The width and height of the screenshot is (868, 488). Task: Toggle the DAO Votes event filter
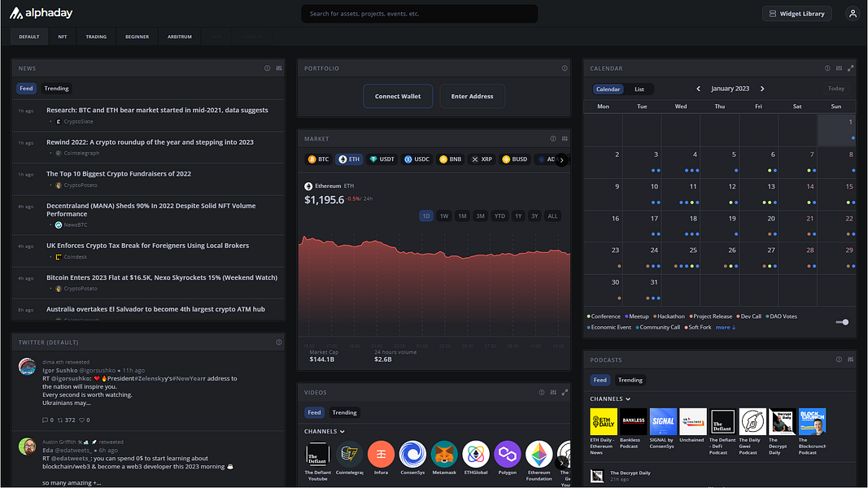click(782, 316)
